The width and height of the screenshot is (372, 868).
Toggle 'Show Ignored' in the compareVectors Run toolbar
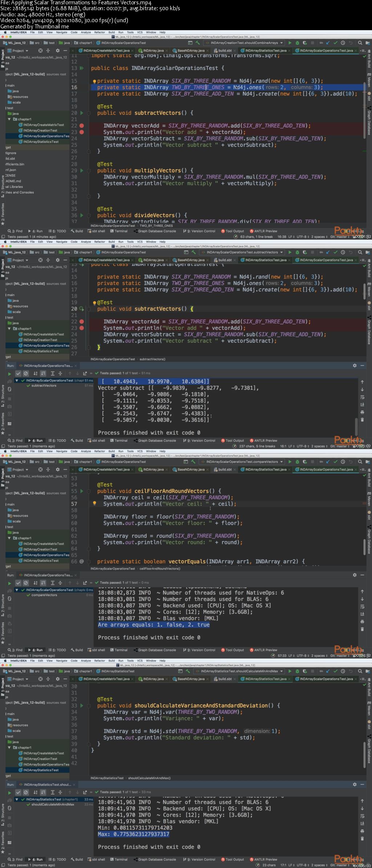point(26,583)
